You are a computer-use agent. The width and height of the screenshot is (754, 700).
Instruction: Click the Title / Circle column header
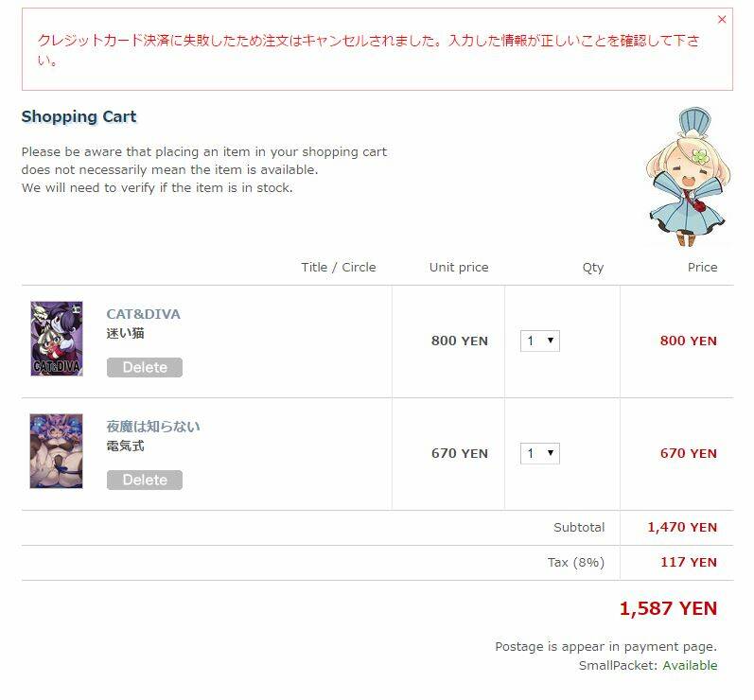[x=339, y=268]
